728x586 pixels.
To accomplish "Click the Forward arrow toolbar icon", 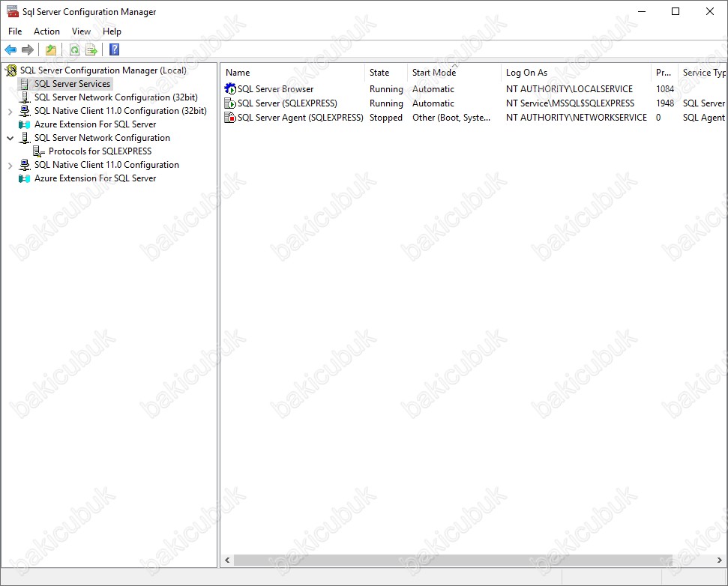I will pyautogui.click(x=28, y=49).
